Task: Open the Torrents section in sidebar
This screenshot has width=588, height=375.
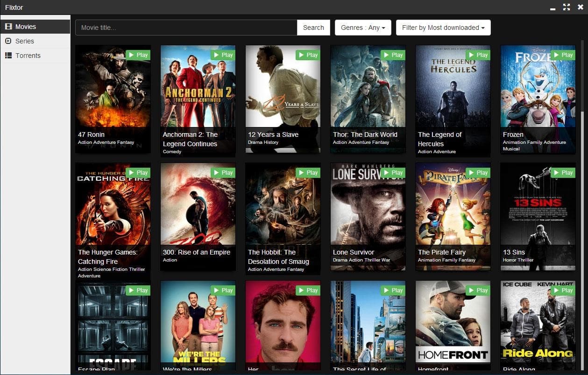Action: click(35, 56)
